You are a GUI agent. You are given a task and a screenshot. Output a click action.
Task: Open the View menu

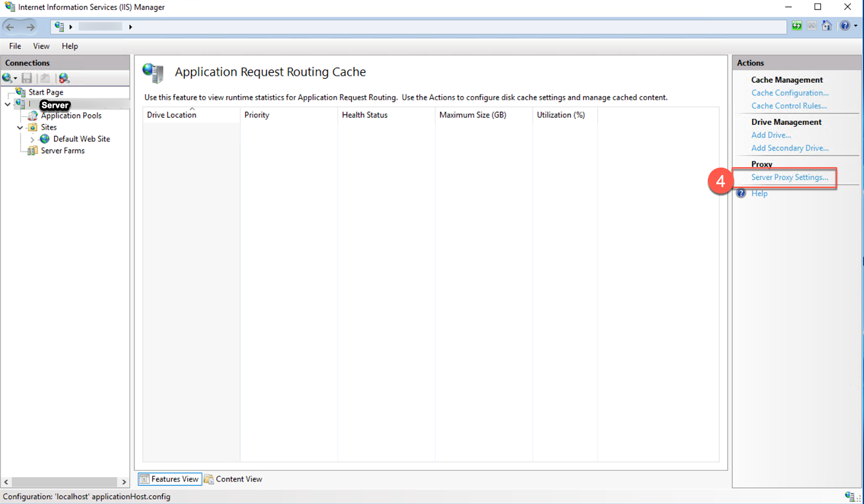(41, 46)
